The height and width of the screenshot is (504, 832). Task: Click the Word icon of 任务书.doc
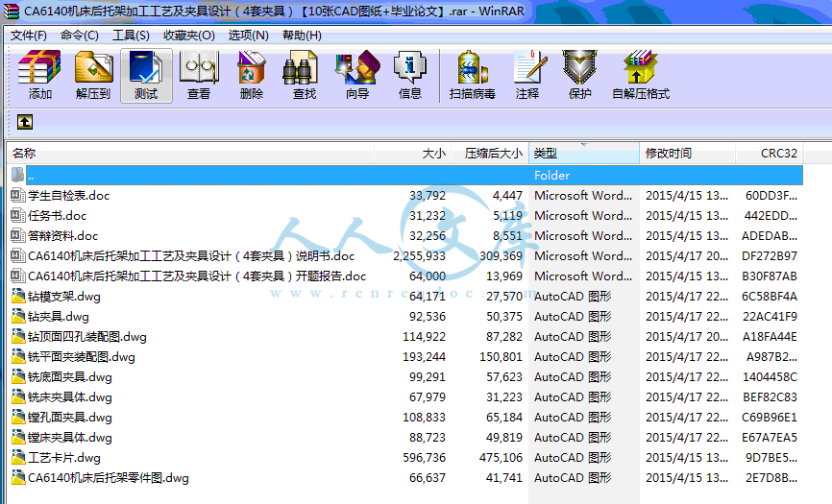18,215
